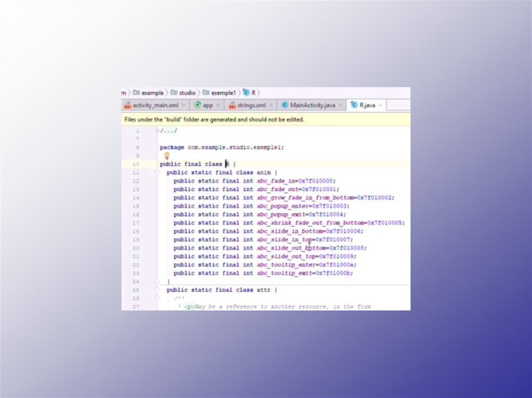
Task: Click the MainActivity.java tab class icon
Action: tap(285, 105)
